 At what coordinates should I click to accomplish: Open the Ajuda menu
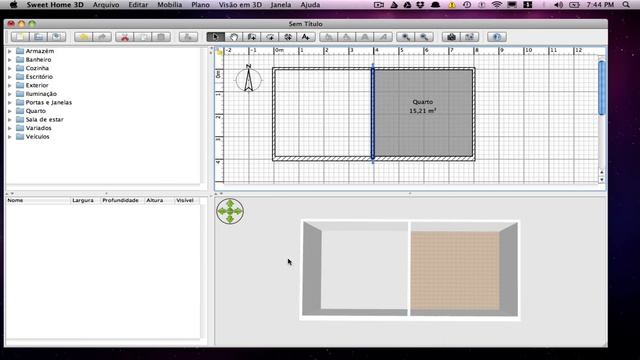coord(310,5)
